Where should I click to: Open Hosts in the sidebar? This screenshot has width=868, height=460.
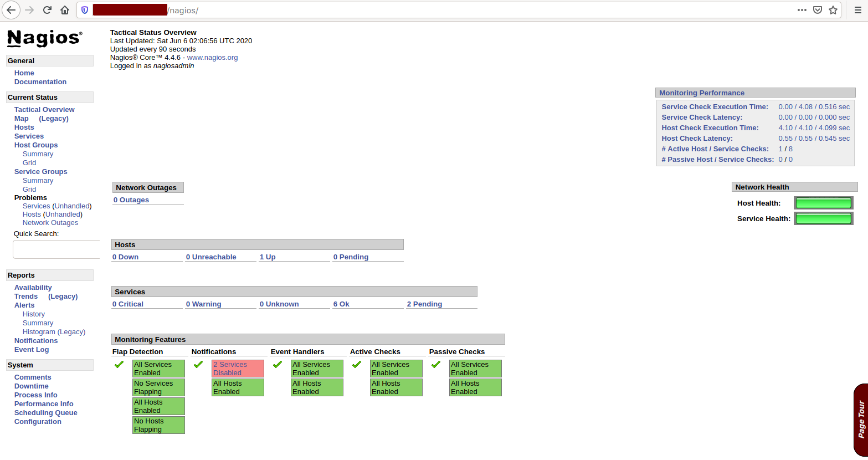(24, 127)
